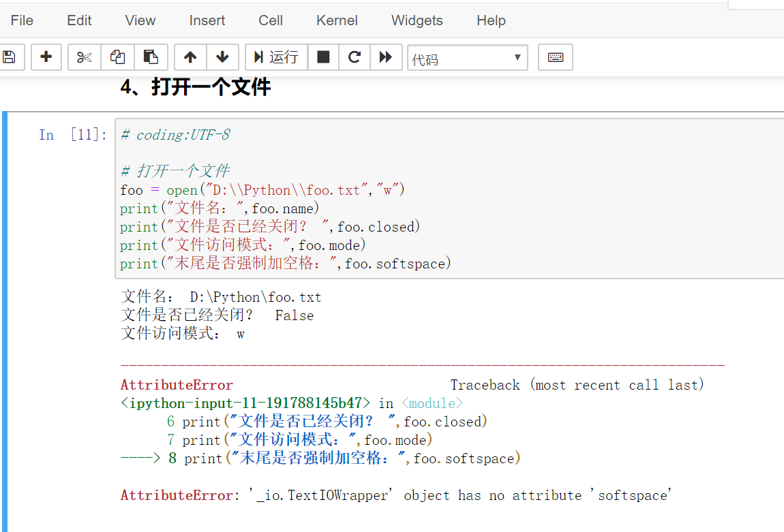The image size is (784, 532).
Task: Open the Kernel menu
Action: point(337,20)
